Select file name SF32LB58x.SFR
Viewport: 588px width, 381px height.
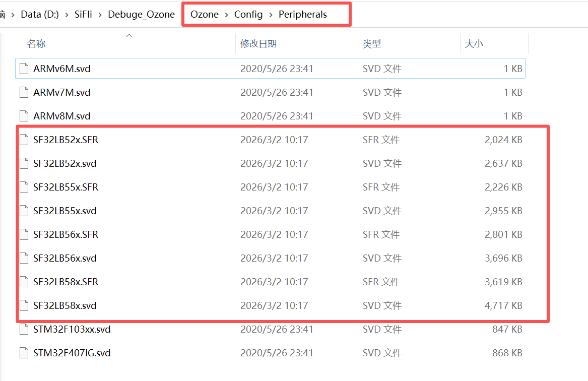[x=66, y=282]
